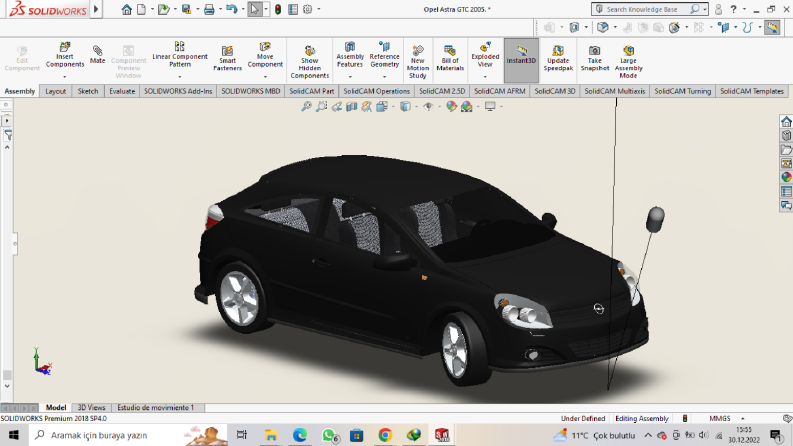Click the taskbar search box
The width and height of the screenshot is (793, 446).
click(x=129, y=435)
